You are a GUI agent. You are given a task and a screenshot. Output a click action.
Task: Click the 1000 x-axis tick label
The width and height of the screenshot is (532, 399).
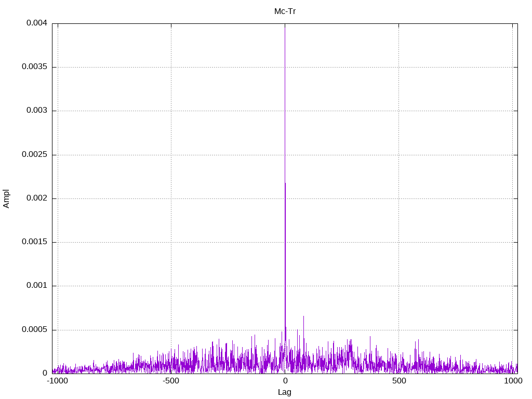[513, 381]
